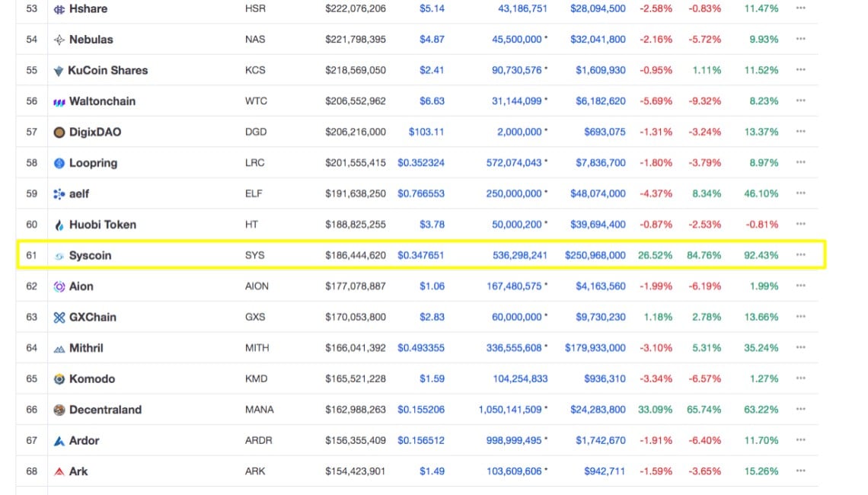
Task: Click Loopring price $0.352324
Action: coord(421,163)
